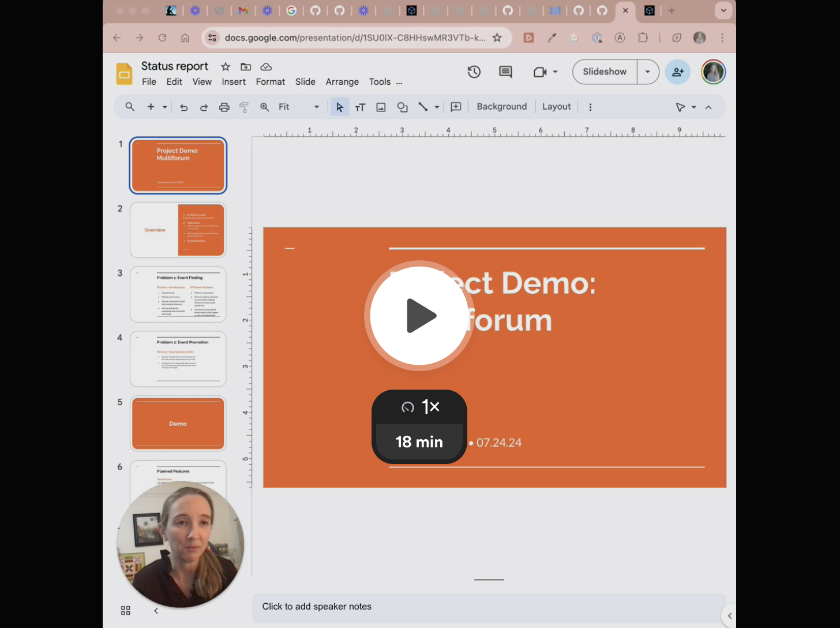Open the Arrange menu
The width and height of the screenshot is (840, 628).
pos(342,82)
